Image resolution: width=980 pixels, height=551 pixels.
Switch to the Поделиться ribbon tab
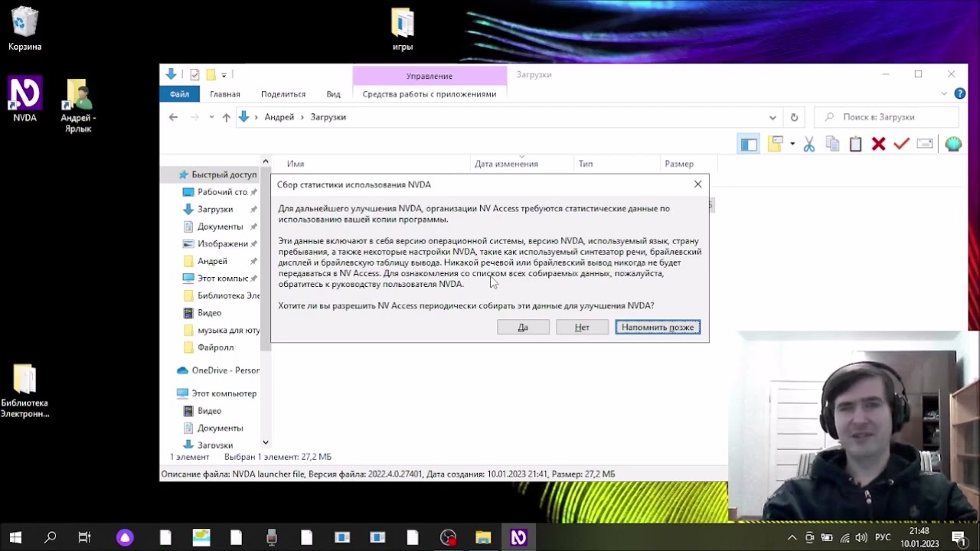(x=283, y=94)
